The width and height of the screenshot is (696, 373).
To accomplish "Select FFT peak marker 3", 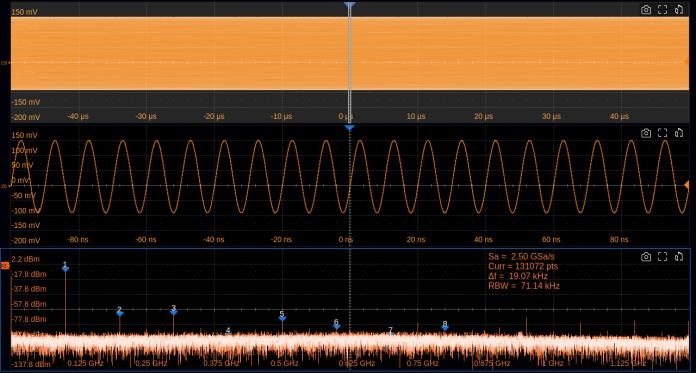I will (x=174, y=312).
